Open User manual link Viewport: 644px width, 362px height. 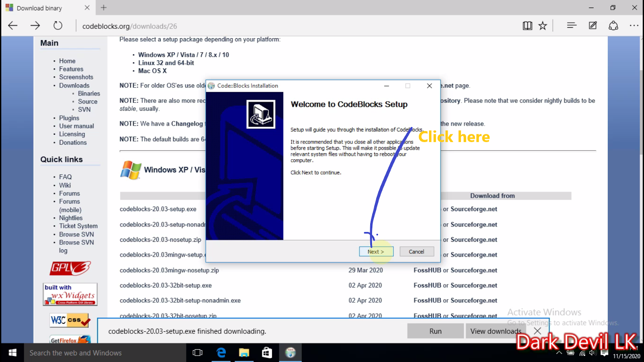pyautogui.click(x=76, y=126)
